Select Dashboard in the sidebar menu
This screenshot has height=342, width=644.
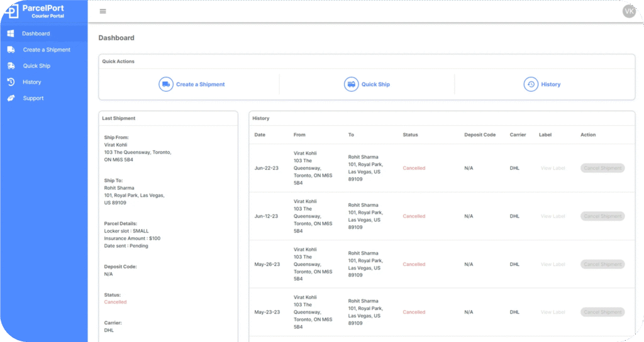36,33
